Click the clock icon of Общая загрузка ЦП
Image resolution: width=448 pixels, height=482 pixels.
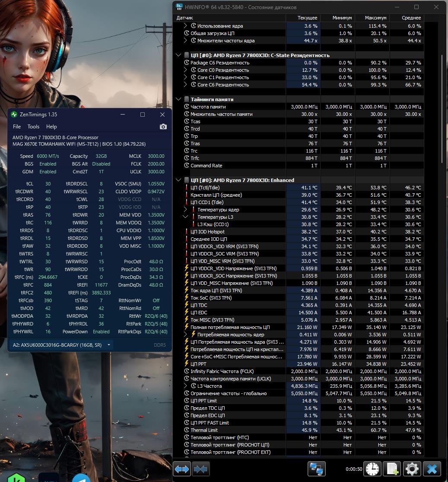pos(186,33)
